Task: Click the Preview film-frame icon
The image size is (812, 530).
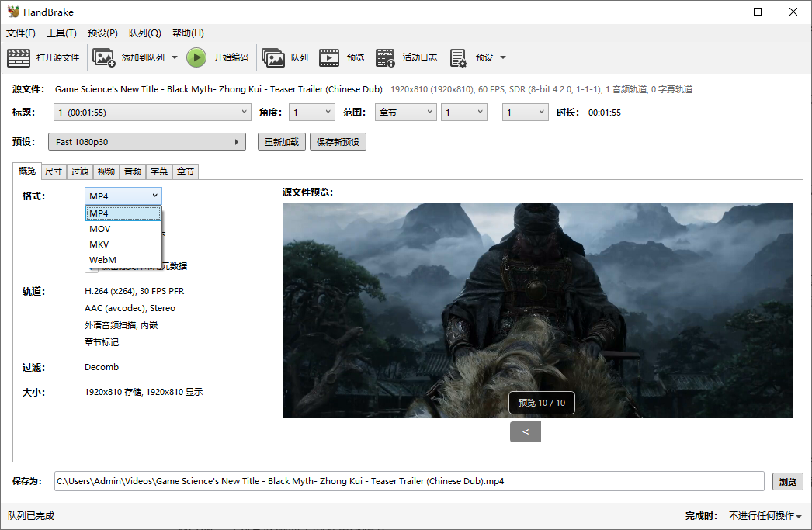Action: coord(329,57)
